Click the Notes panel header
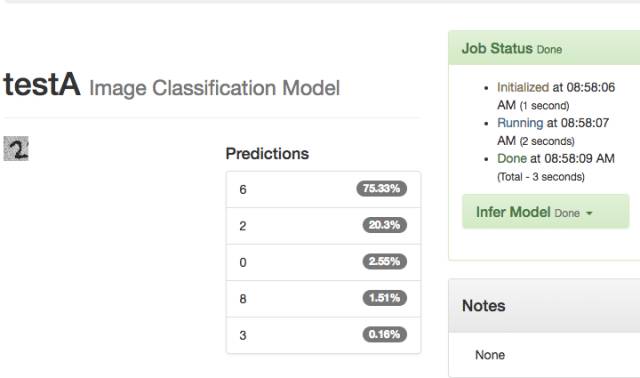The image size is (640, 378). tap(544, 306)
